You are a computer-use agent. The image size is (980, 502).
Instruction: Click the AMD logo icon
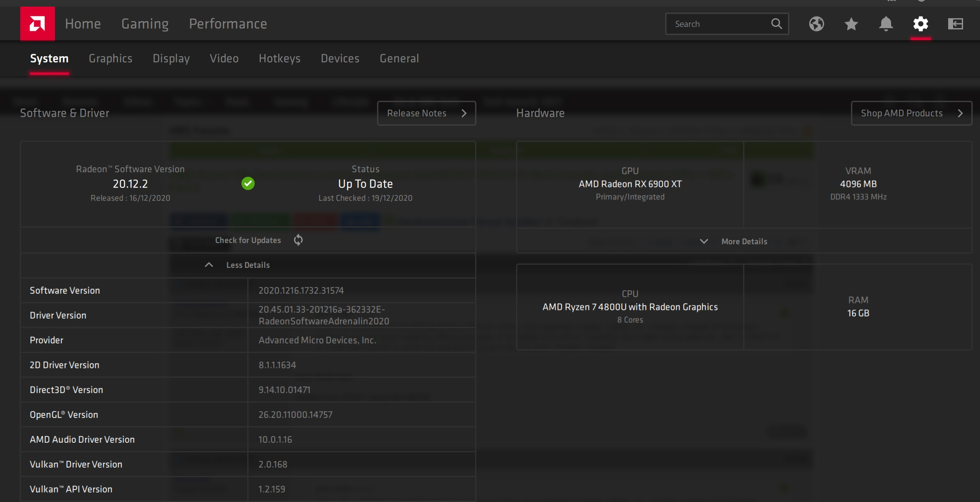[37, 24]
